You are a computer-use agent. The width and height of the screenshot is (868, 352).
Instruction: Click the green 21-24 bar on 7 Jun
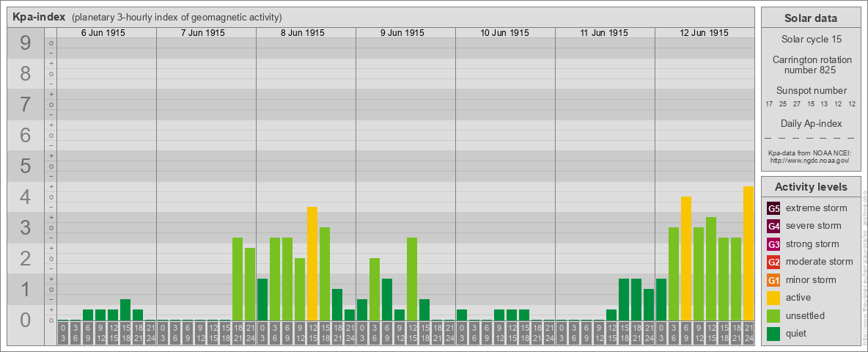point(250,285)
